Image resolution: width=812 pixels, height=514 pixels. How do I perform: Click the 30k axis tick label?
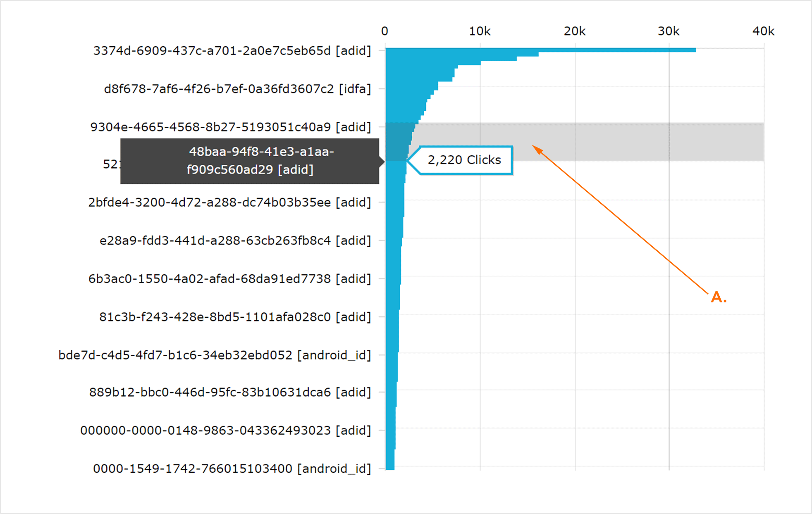(x=669, y=31)
